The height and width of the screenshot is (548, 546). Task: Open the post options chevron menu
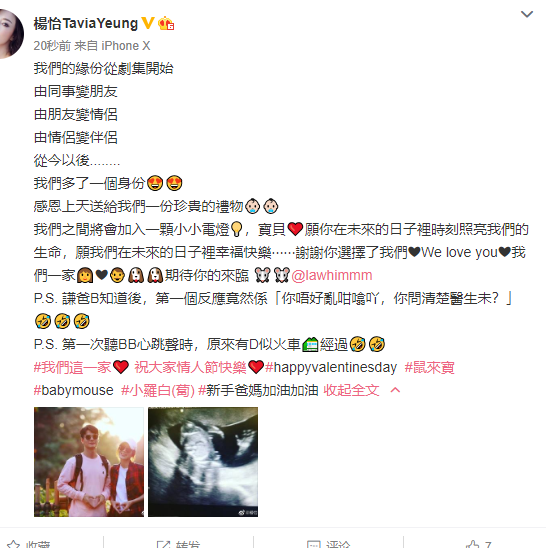click(527, 14)
